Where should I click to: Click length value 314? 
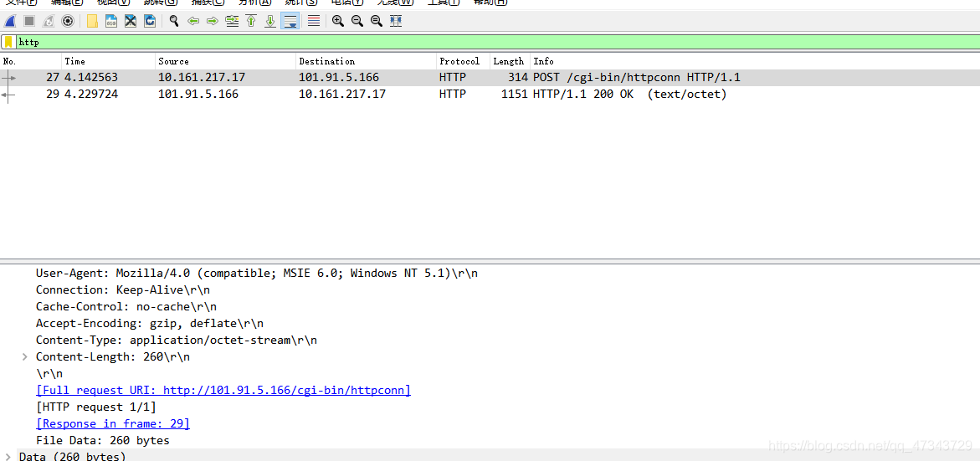click(x=518, y=78)
